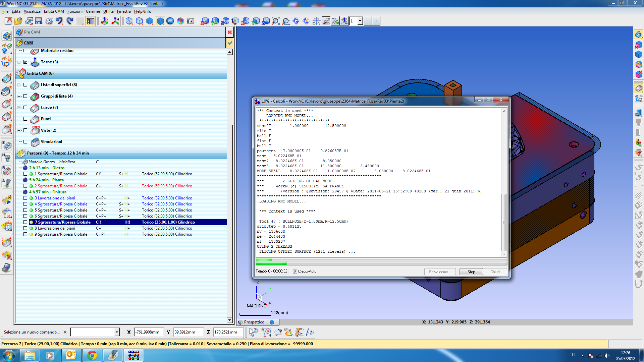Screen dimensions: 644x362
Task: Click the Chiudi button in Calcoli dialog
Action: [x=495, y=272]
